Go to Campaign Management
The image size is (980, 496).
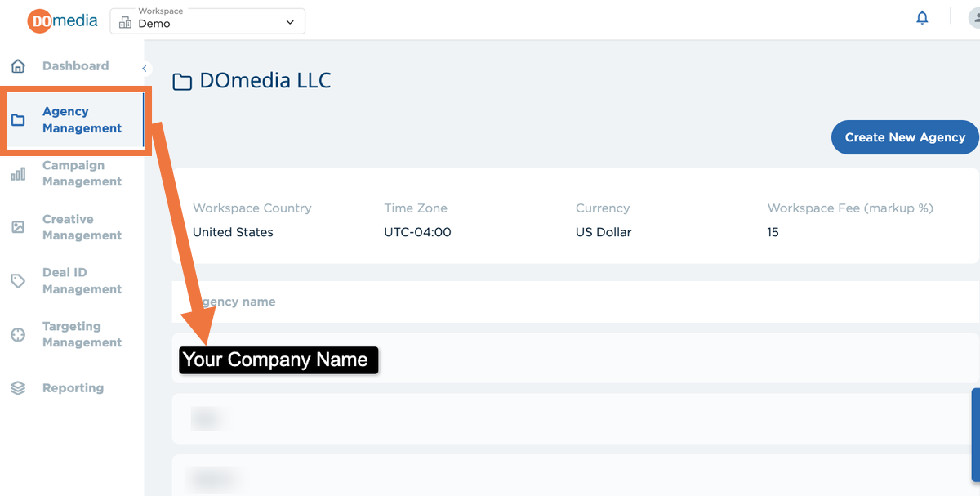tap(82, 173)
